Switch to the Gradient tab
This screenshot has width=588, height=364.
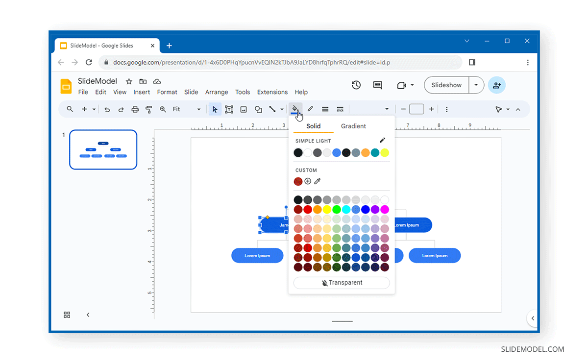tap(353, 126)
